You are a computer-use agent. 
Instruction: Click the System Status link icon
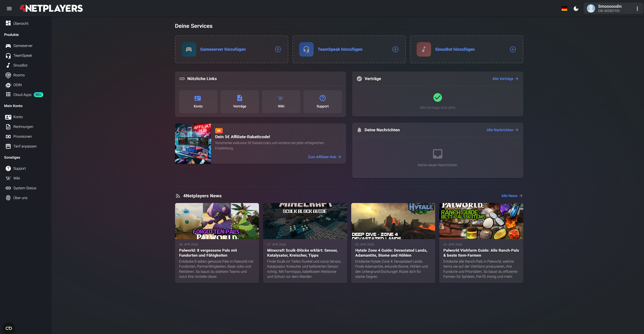click(8, 188)
